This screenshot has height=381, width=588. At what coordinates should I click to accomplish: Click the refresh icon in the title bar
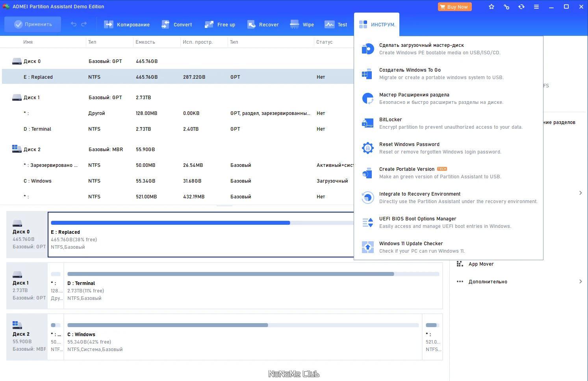tap(521, 7)
